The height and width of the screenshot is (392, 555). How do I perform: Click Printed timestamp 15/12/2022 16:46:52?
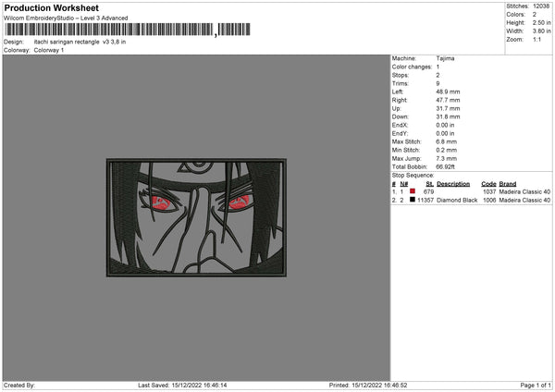tap(379, 386)
